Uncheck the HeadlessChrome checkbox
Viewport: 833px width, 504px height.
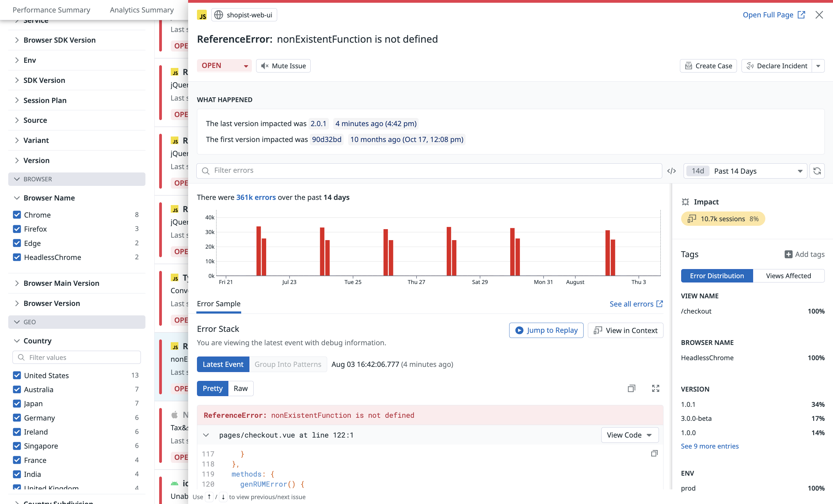(x=17, y=257)
